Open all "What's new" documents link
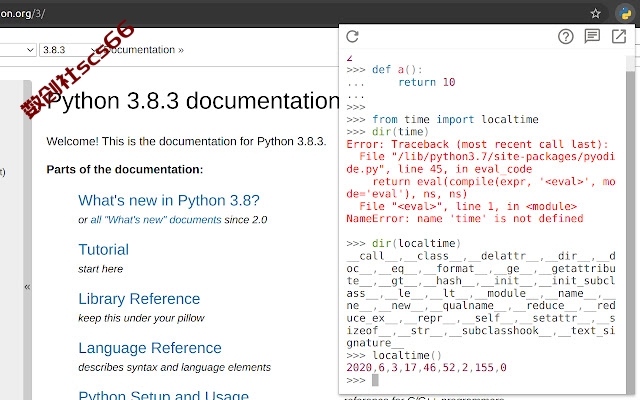The height and width of the screenshot is (400, 640). tap(156, 220)
